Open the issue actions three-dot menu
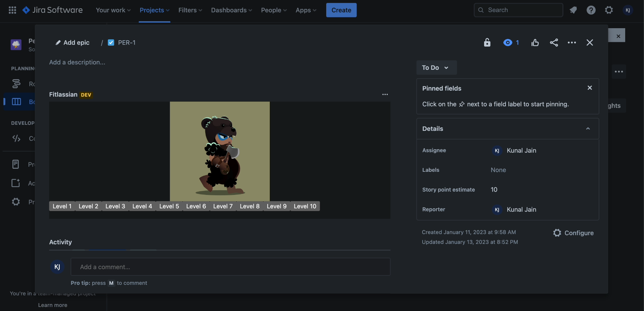The height and width of the screenshot is (311, 644). pyautogui.click(x=572, y=43)
